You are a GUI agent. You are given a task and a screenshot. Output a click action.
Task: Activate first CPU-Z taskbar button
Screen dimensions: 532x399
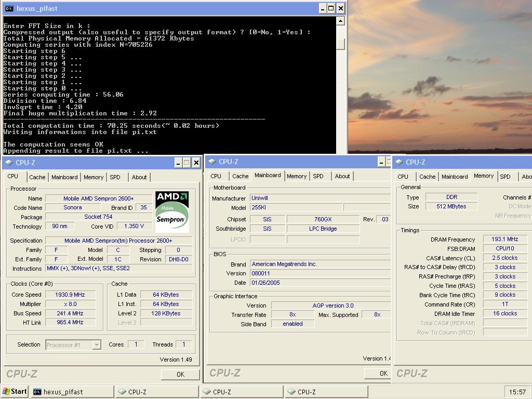157,392
